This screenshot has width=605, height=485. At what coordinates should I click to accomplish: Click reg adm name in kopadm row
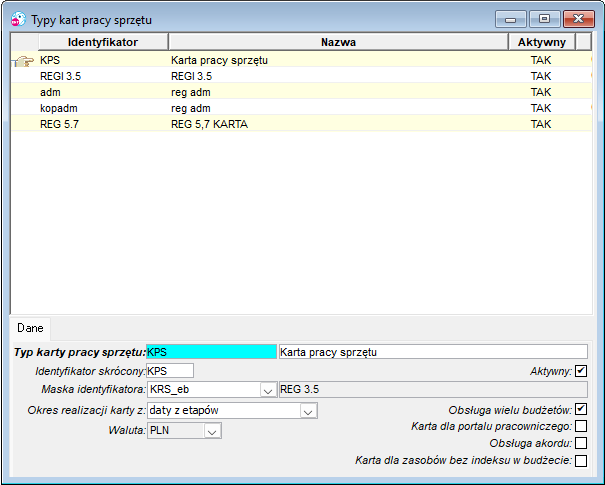tap(191, 108)
